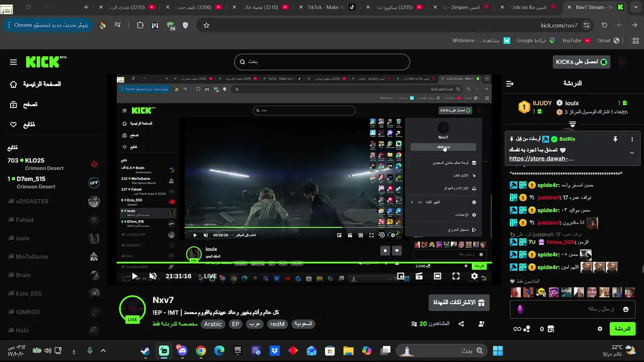Open the viewers count icon
The height and width of the screenshot is (362, 644).
tap(414, 324)
